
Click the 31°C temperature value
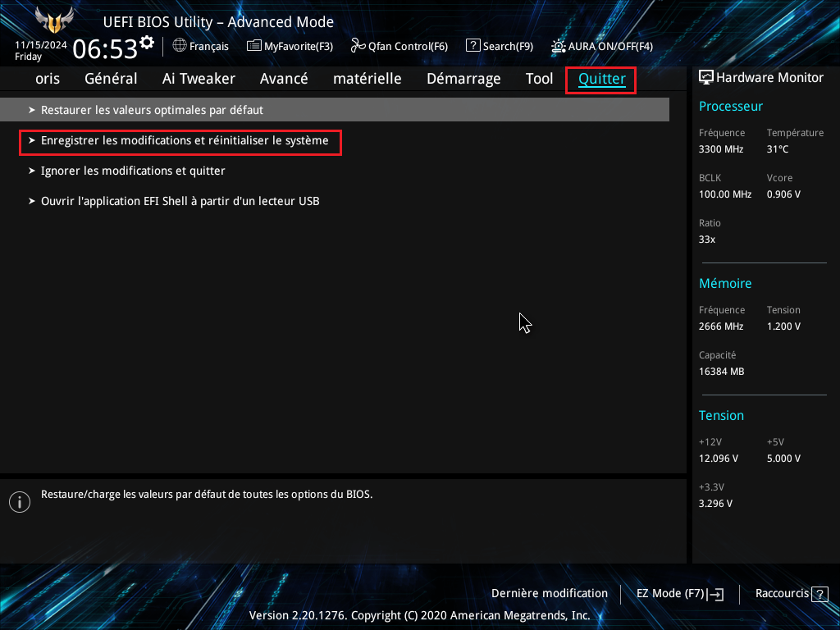(x=778, y=149)
